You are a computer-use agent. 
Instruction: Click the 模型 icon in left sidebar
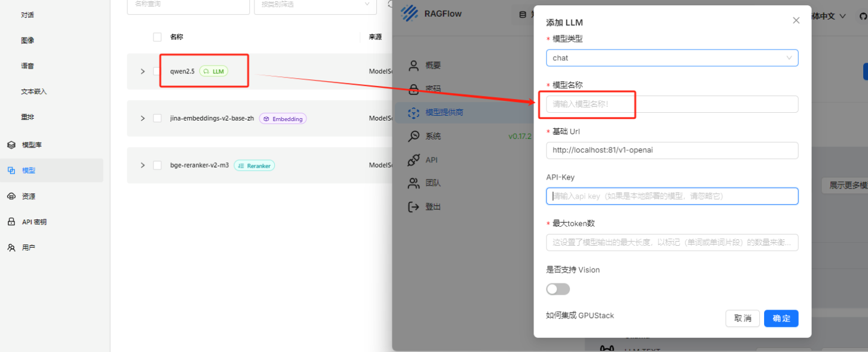tap(11, 171)
